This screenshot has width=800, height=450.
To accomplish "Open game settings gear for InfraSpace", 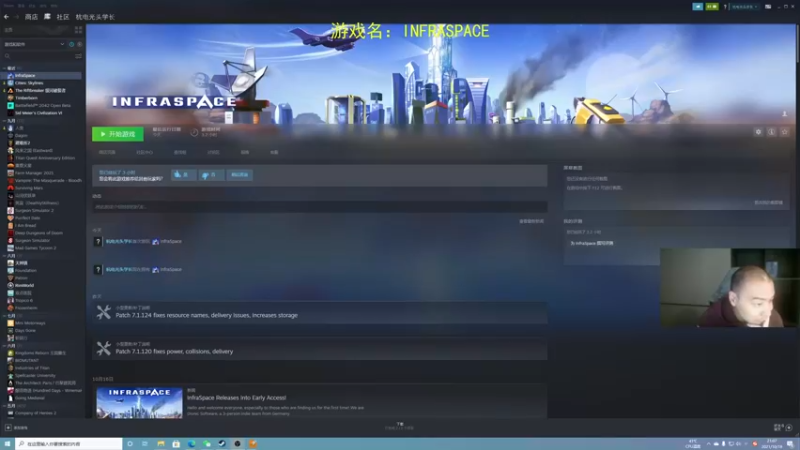I will (758, 132).
